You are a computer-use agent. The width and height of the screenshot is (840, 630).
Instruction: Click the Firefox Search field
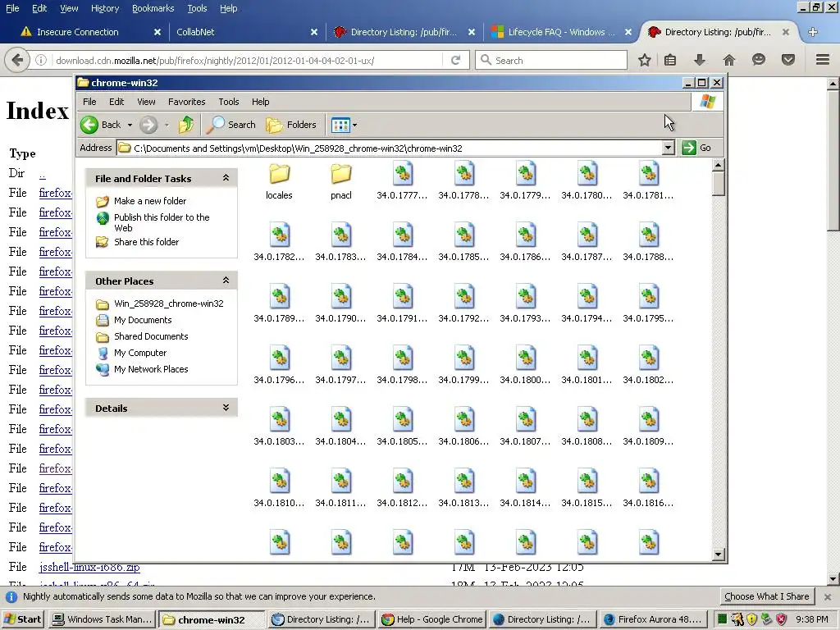550,60
